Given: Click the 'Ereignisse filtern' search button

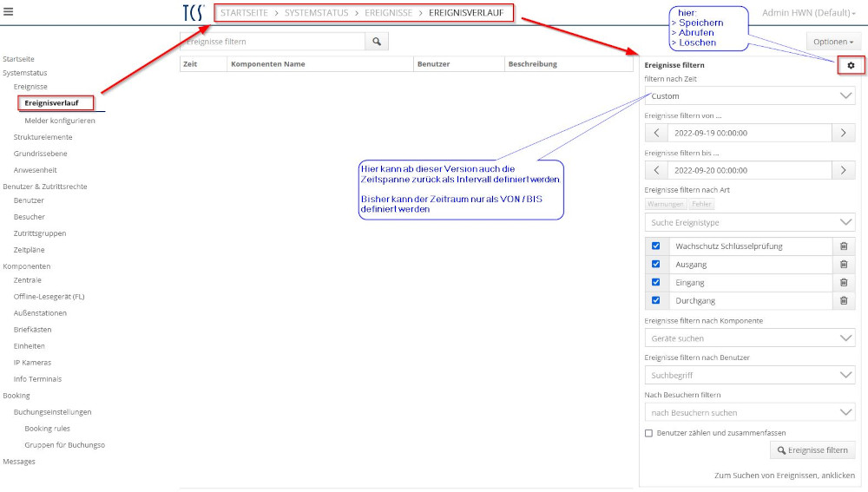Looking at the screenshot, I should [812, 450].
